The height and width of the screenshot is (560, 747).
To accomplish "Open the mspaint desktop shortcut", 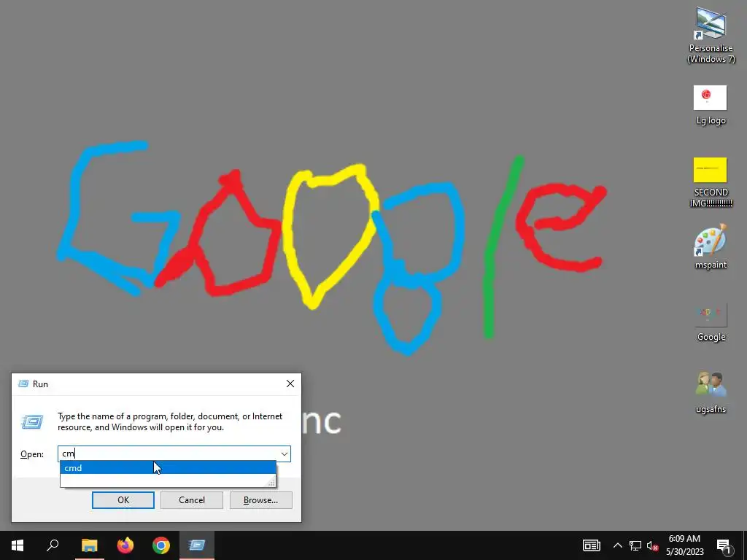I will coord(711,246).
